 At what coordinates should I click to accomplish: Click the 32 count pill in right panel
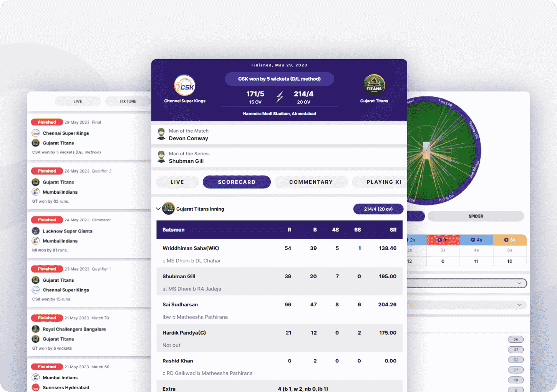pos(516,360)
